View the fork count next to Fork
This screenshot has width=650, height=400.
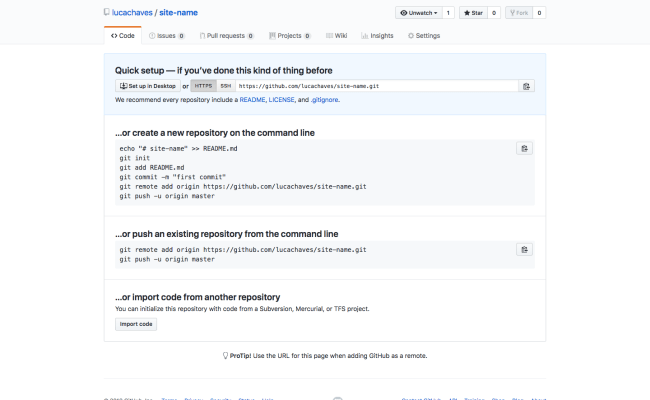point(539,13)
